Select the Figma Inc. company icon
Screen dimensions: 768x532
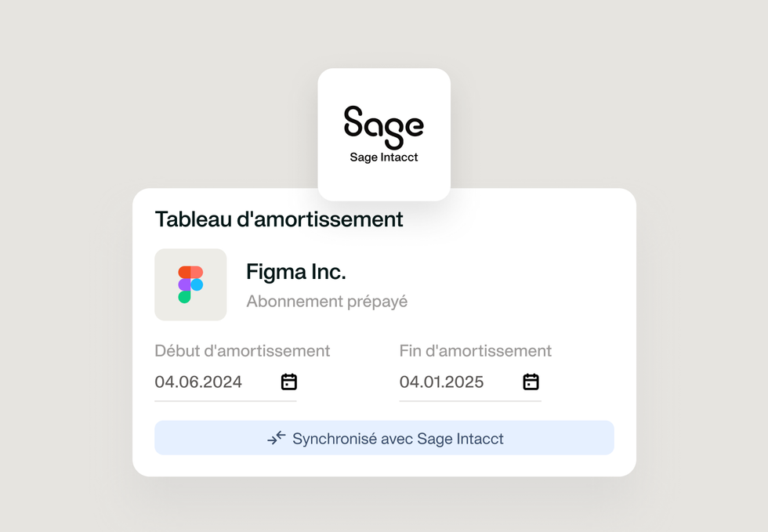[x=190, y=284]
